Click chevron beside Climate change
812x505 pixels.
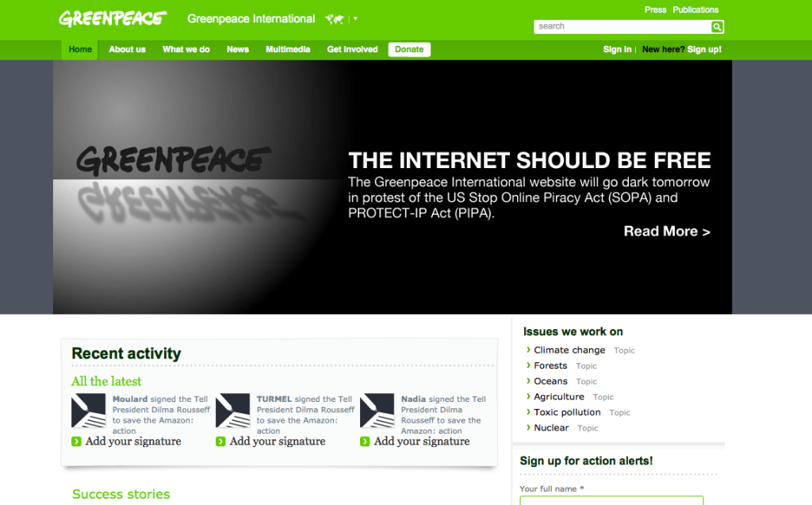[528, 350]
